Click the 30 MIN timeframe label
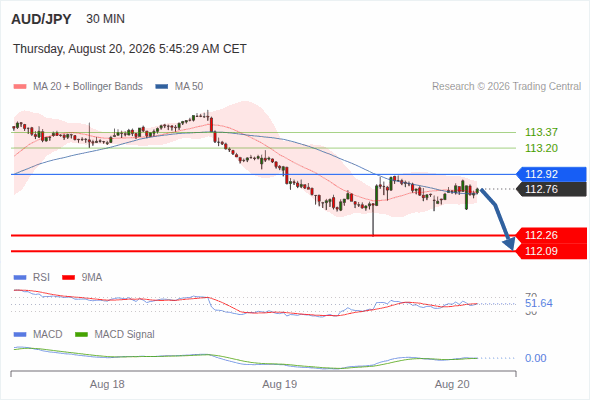This screenshot has height=400, width=590. click(105, 19)
